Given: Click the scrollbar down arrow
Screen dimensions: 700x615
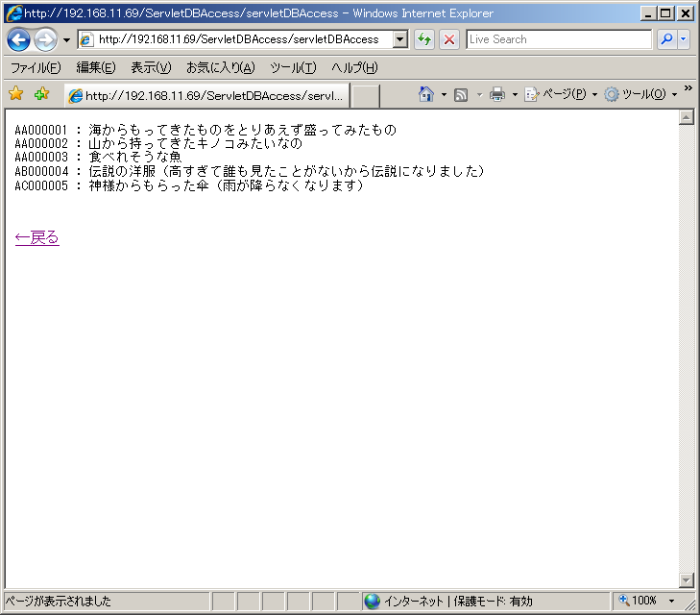Looking at the screenshot, I should point(687,580).
